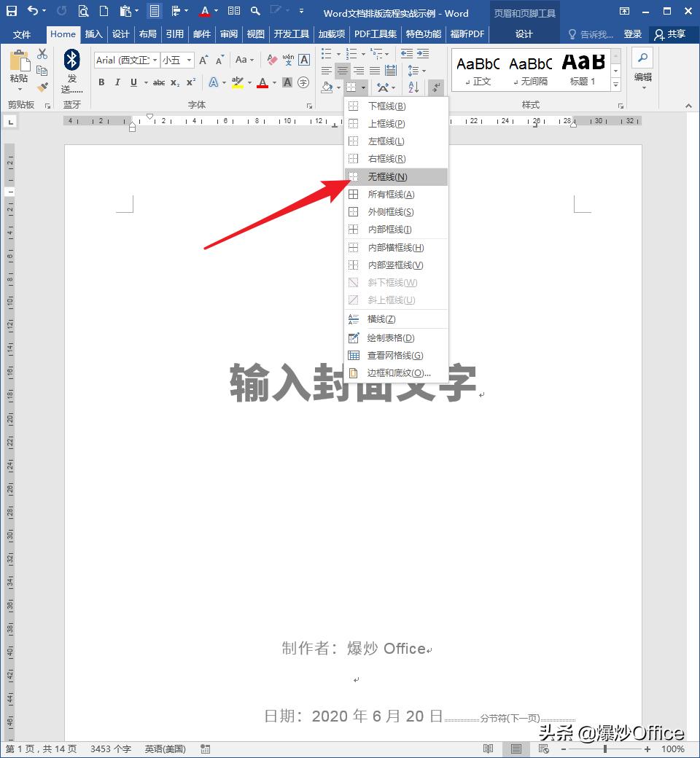Apply yellow text highlight color
Image resolution: width=700 pixels, height=758 pixels.
click(x=236, y=82)
